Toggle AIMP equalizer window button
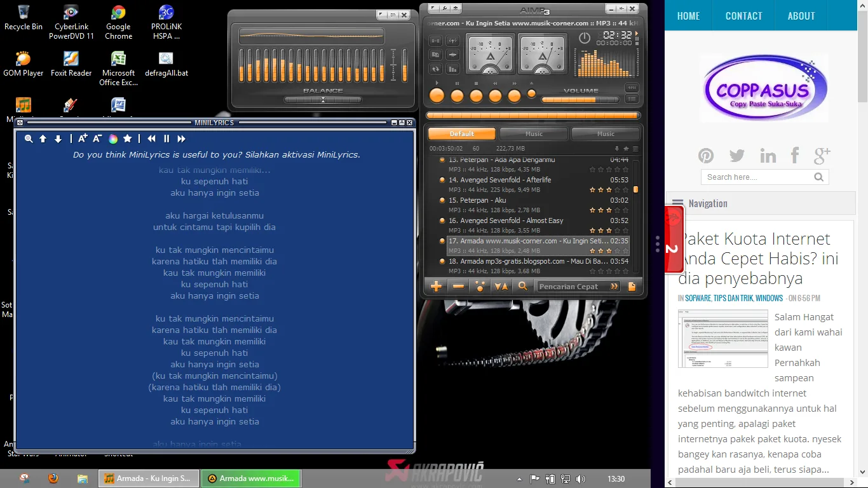Image resolution: width=868 pixels, height=488 pixels. tap(632, 88)
